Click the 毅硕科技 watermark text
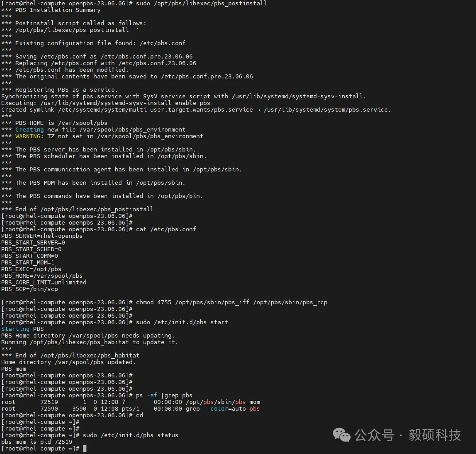The height and width of the screenshot is (454, 476). 434,435
